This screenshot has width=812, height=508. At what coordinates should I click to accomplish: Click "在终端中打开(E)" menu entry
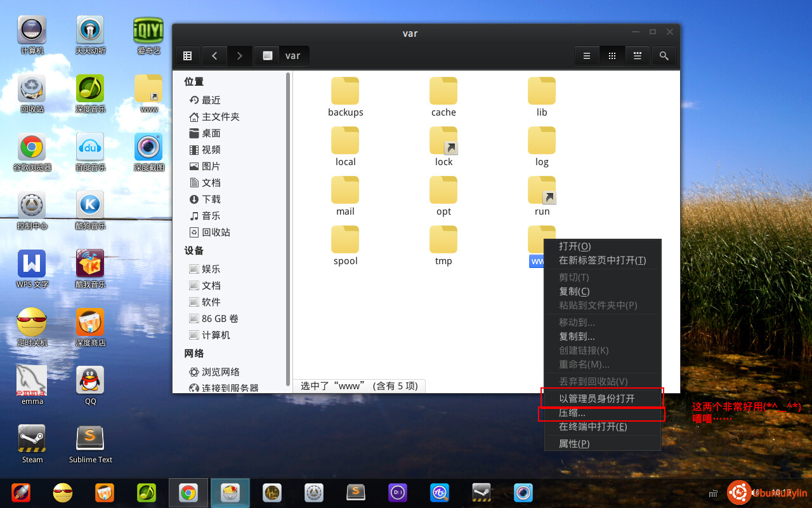(593, 427)
